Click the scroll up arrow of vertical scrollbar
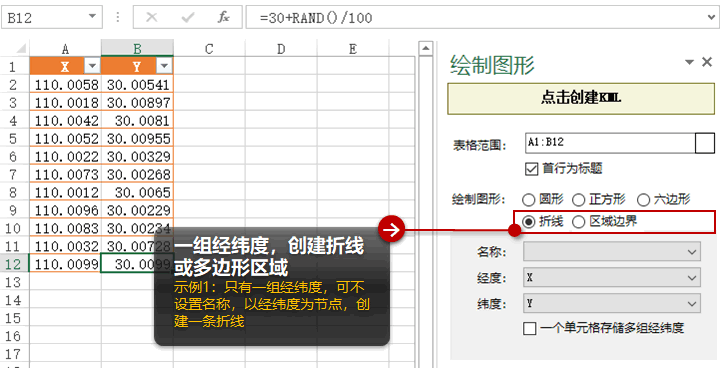The height and width of the screenshot is (368, 720). click(x=426, y=48)
